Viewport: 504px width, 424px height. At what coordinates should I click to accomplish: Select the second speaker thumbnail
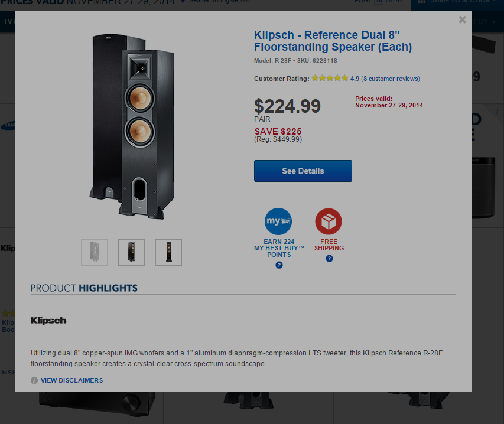[x=131, y=252]
